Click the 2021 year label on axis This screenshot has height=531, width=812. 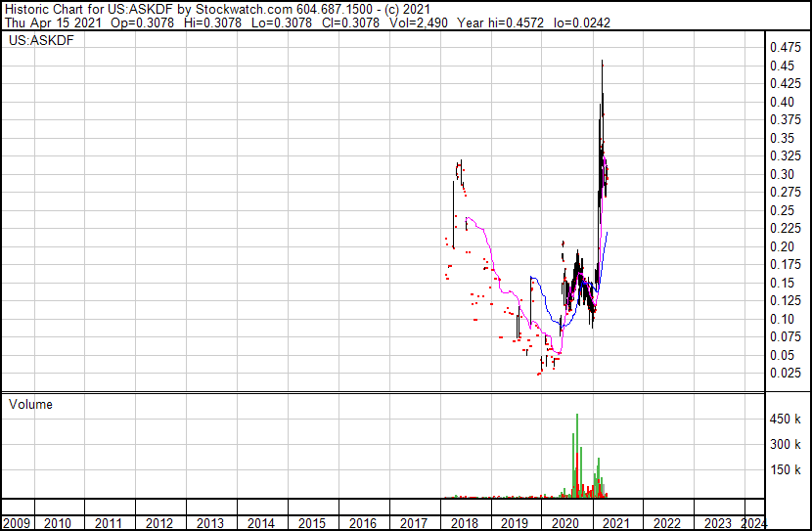point(615,523)
